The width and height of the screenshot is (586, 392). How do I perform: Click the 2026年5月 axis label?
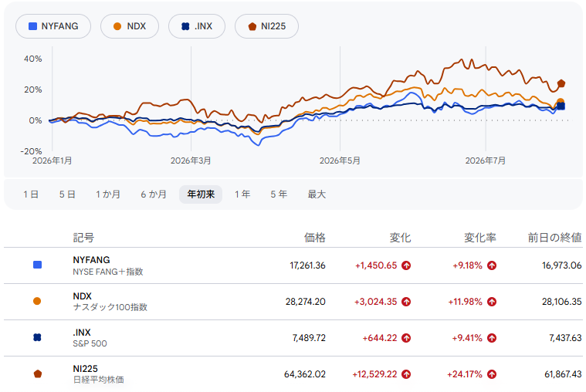coord(340,161)
